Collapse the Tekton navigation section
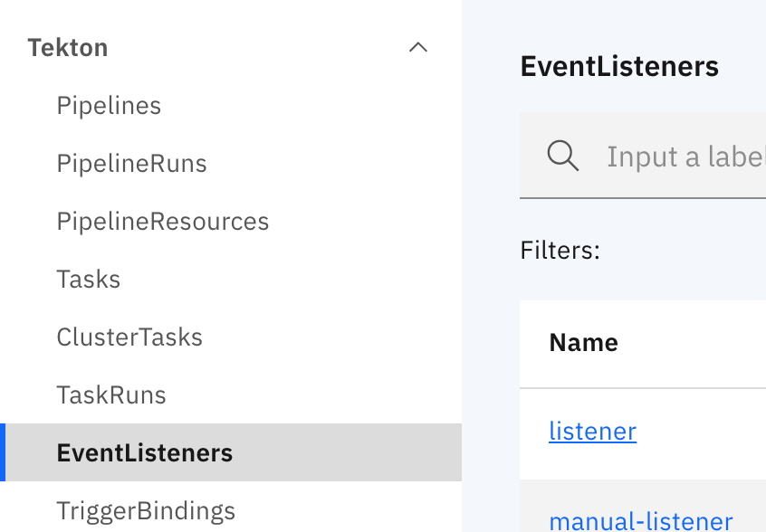766x532 pixels. tap(417, 47)
